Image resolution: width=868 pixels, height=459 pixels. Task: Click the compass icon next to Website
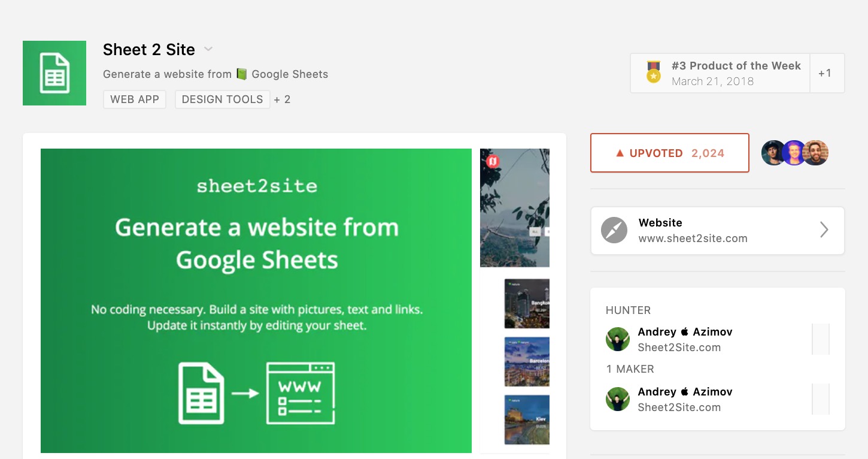coord(614,230)
